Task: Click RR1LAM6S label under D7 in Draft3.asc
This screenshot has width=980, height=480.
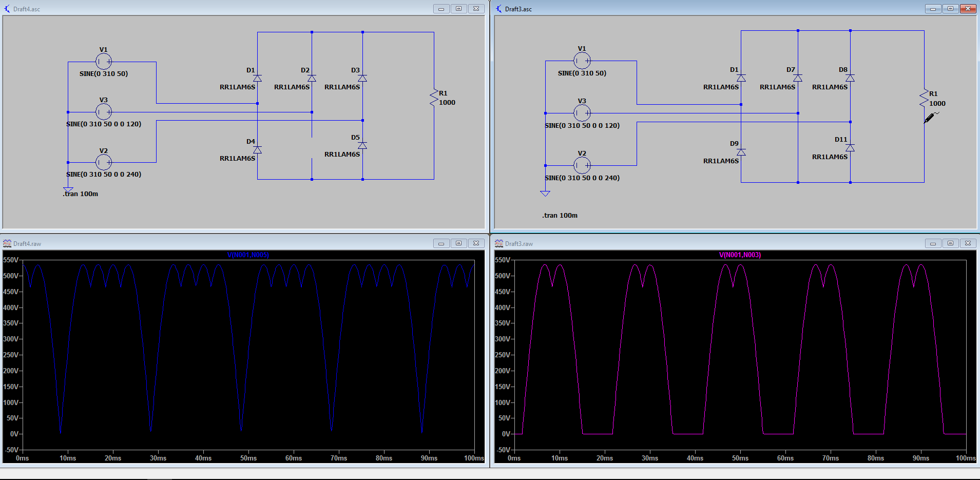Action: click(777, 87)
